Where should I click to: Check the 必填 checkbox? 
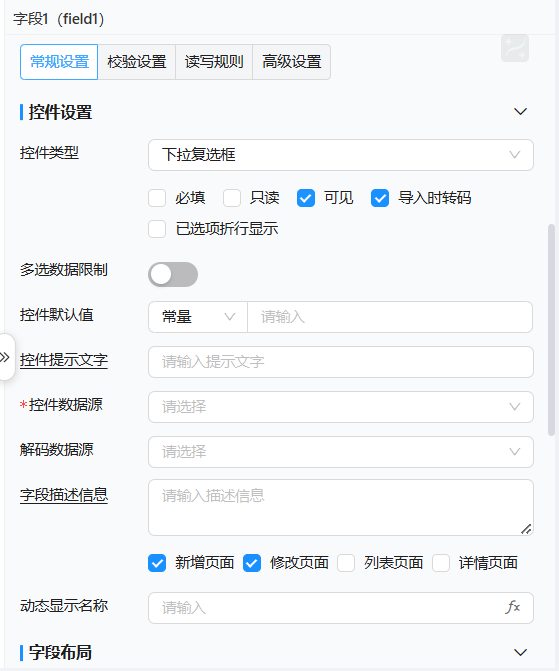tap(157, 198)
